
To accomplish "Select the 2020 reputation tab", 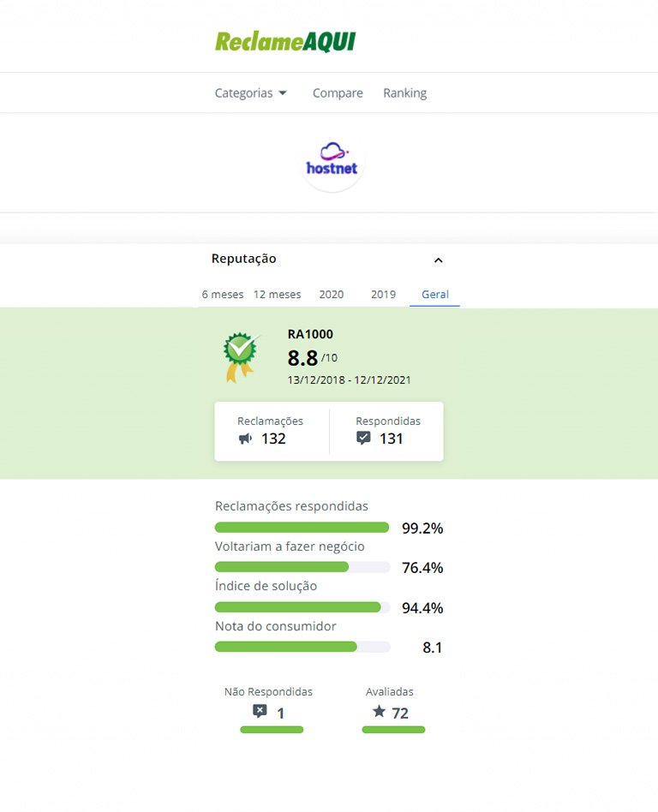I will [x=331, y=294].
